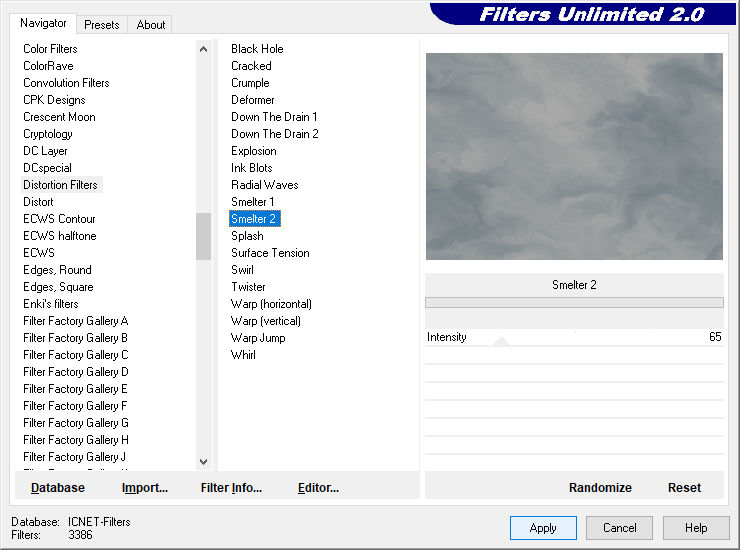
Task: Select the Deformer filter
Action: (252, 100)
